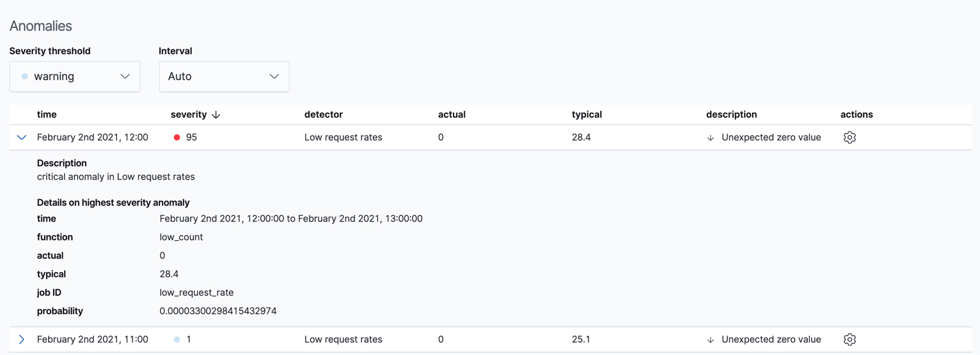Click the probability value in anomaly details
Image resolution: width=980 pixels, height=355 pixels.
[x=218, y=311]
